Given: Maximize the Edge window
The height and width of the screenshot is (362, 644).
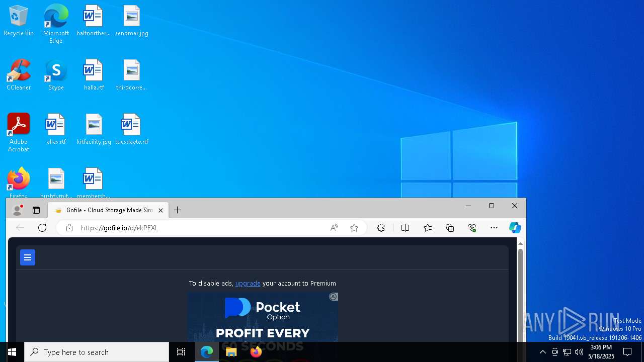Looking at the screenshot, I should (x=492, y=206).
